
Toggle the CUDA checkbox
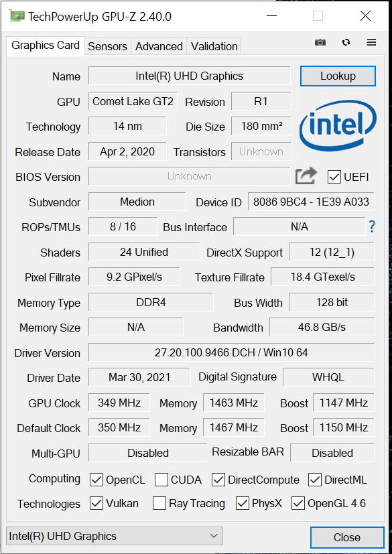161,480
